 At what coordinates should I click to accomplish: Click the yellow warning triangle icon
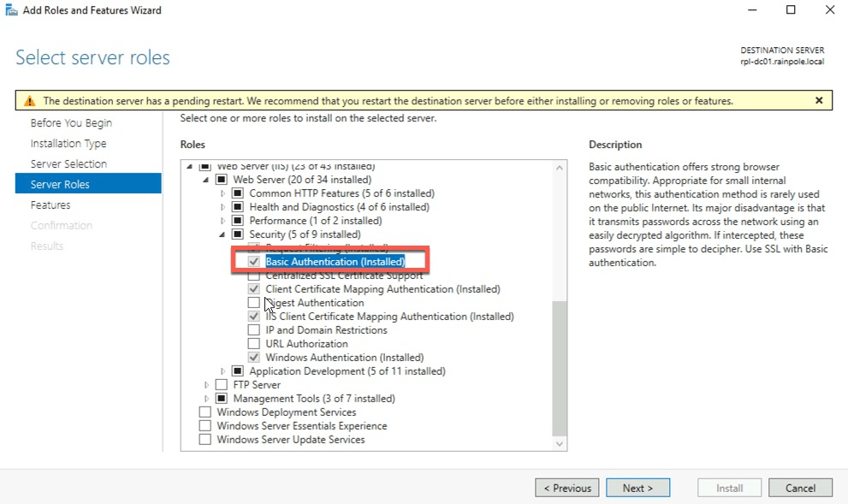[29, 101]
